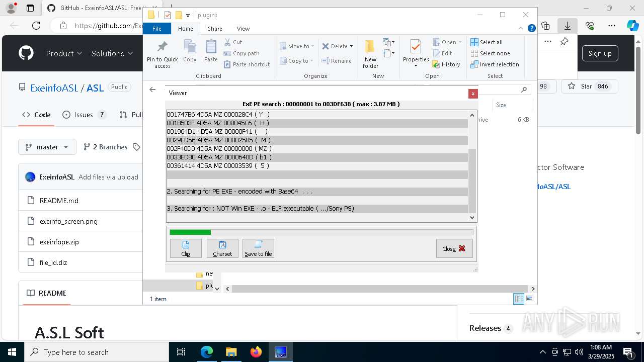Switch to large icons view in status bar
Viewport: 644px width, 362px height.
(x=530, y=299)
